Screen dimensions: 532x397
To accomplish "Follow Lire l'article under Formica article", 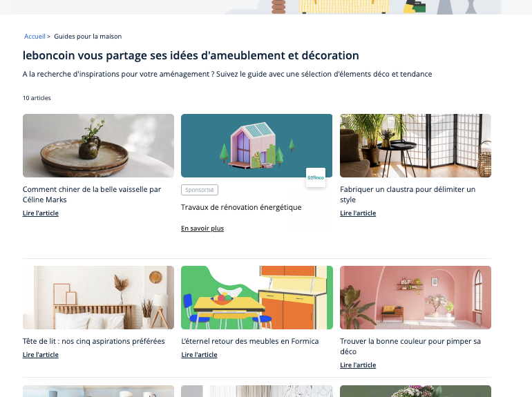I will coord(199,355).
